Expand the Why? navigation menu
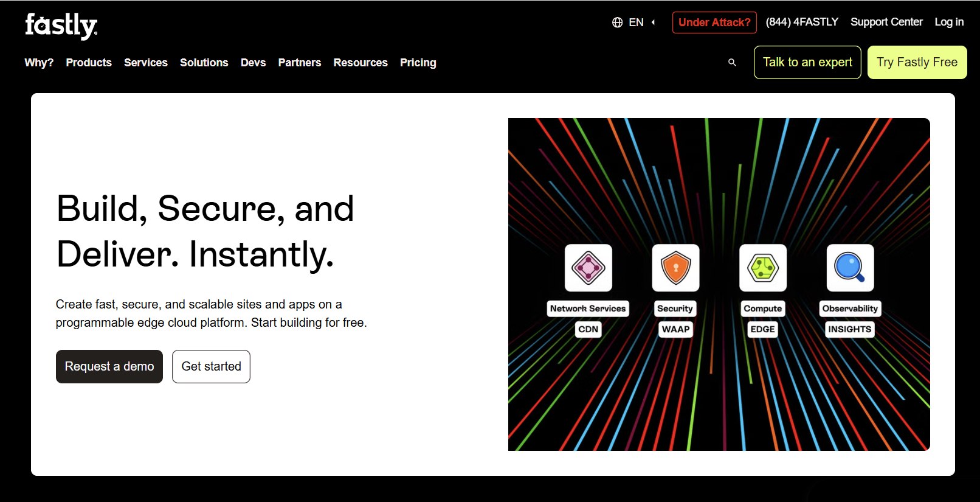 point(39,63)
